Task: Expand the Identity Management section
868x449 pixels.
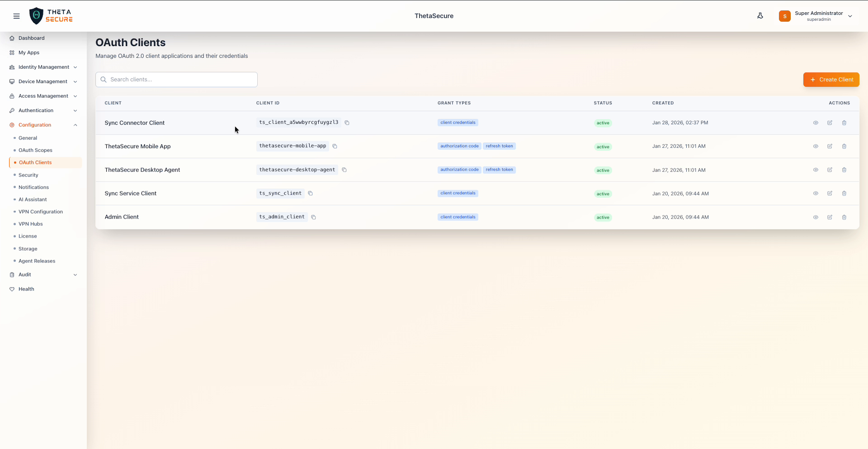Action: (x=43, y=67)
